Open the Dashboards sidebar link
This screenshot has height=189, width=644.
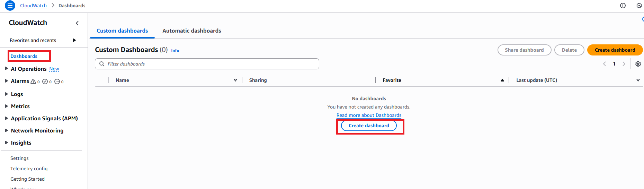pos(24,56)
